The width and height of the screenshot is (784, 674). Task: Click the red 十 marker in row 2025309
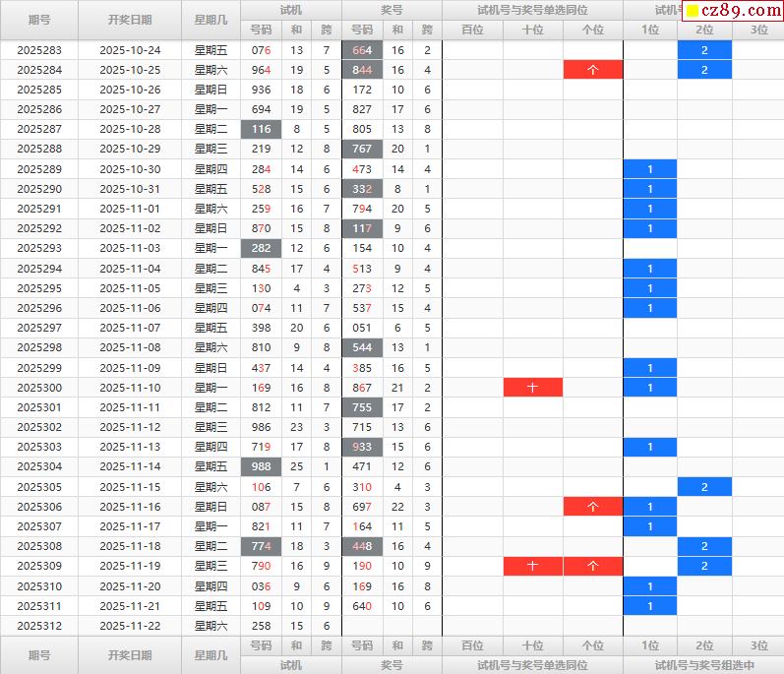coord(532,566)
